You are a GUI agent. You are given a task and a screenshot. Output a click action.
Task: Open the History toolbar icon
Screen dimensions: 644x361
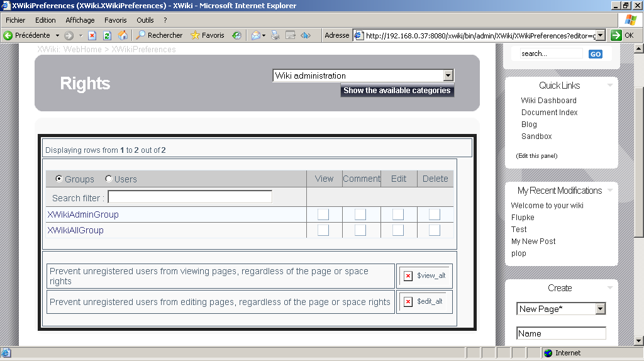click(x=236, y=35)
